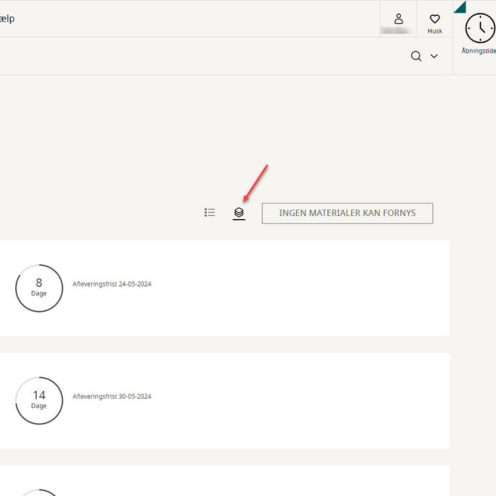Expand the chevron beside the search icon
Screen dimensions: 496x496
pos(434,56)
